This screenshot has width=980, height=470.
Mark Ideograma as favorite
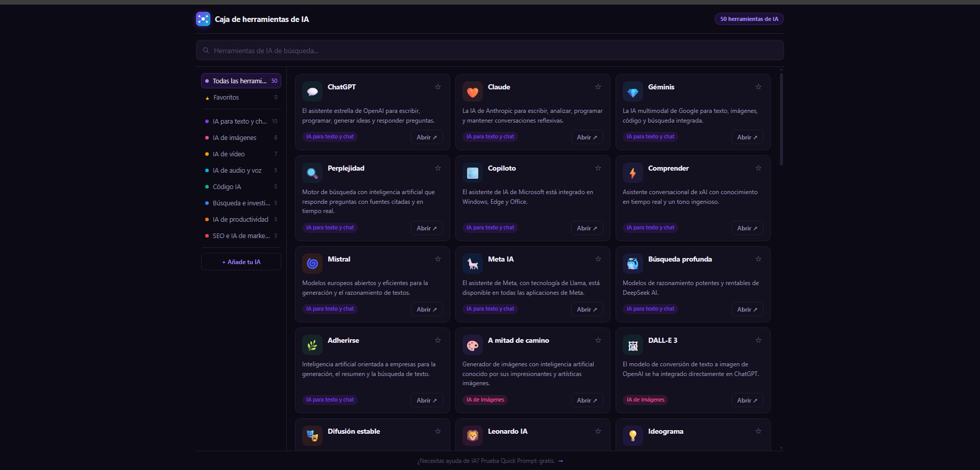point(758,431)
